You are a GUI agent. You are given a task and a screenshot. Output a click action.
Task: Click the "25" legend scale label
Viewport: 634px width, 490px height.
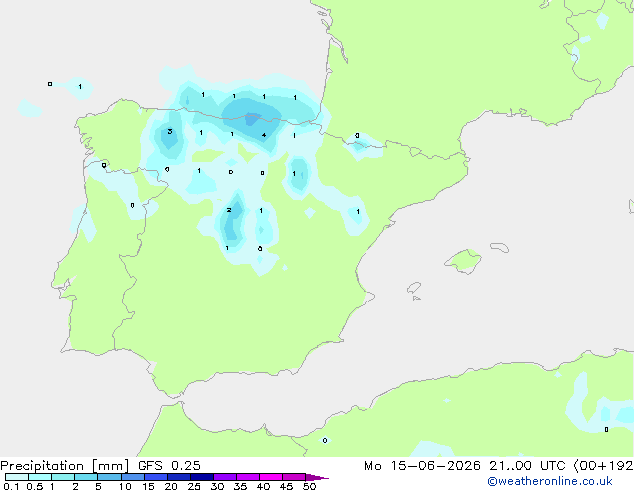pyautogui.click(x=194, y=486)
